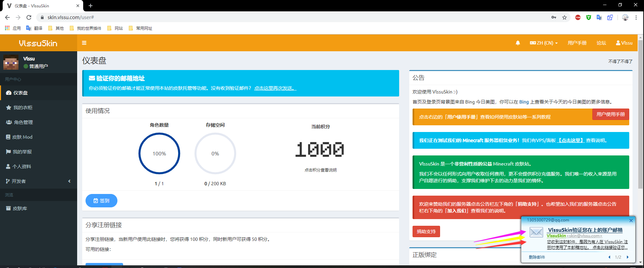This screenshot has width=644, height=268.
Task: Click the 角色数量 100% circular progress
Action: 159,153
